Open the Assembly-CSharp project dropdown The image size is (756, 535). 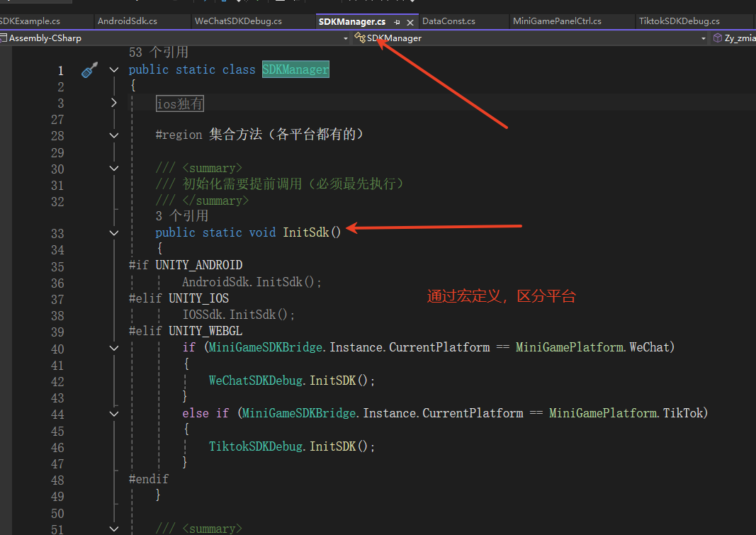point(346,38)
